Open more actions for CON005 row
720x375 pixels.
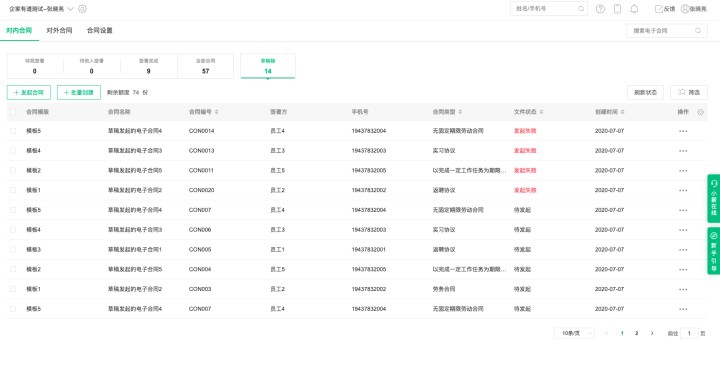683,250
